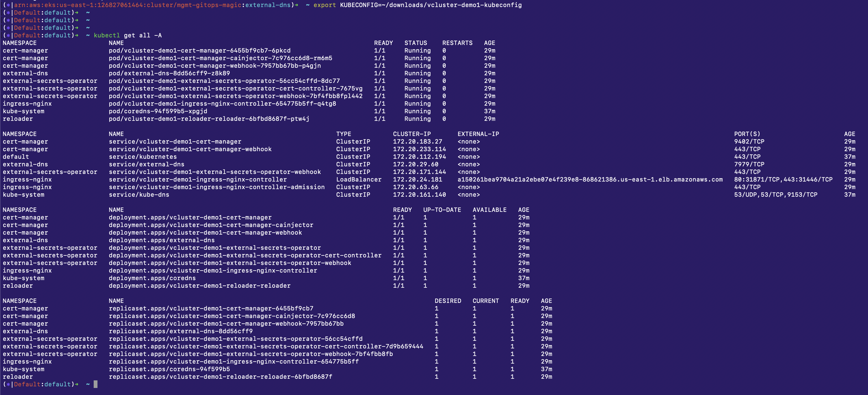868x395 pixels.
Task: Click cluster IP 172.20.24.181 of ingress-nginx-controller
Action: pyautogui.click(x=417, y=179)
